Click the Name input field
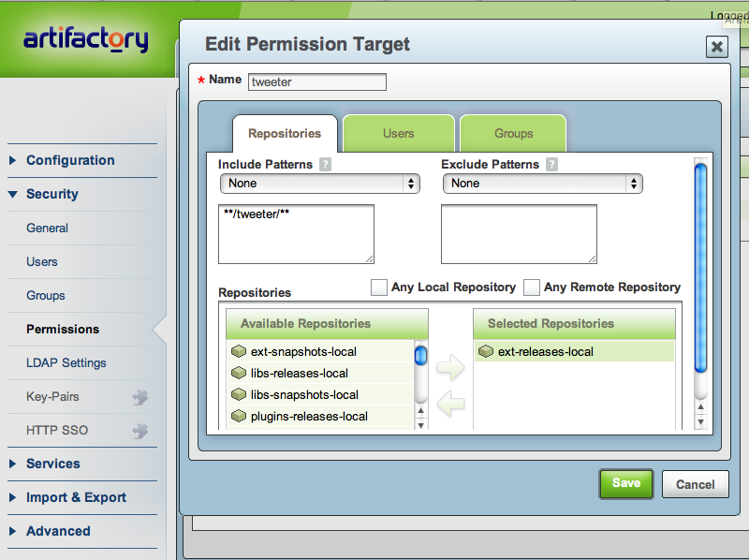 (x=317, y=81)
